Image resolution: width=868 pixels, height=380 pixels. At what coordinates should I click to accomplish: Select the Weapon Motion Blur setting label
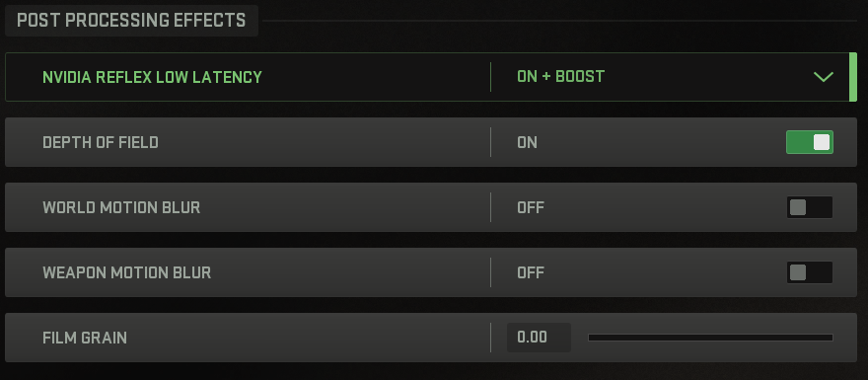click(x=127, y=272)
